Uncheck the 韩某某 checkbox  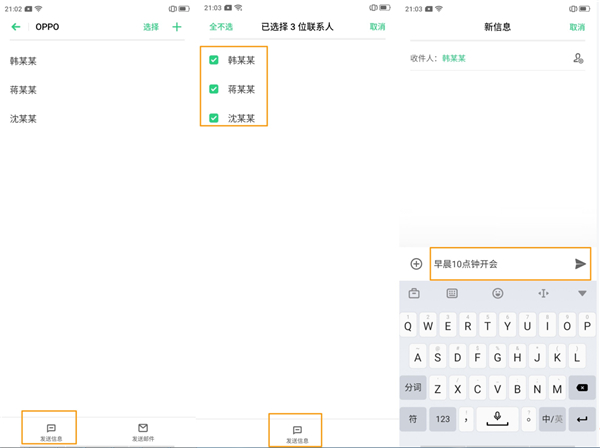coord(214,60)
